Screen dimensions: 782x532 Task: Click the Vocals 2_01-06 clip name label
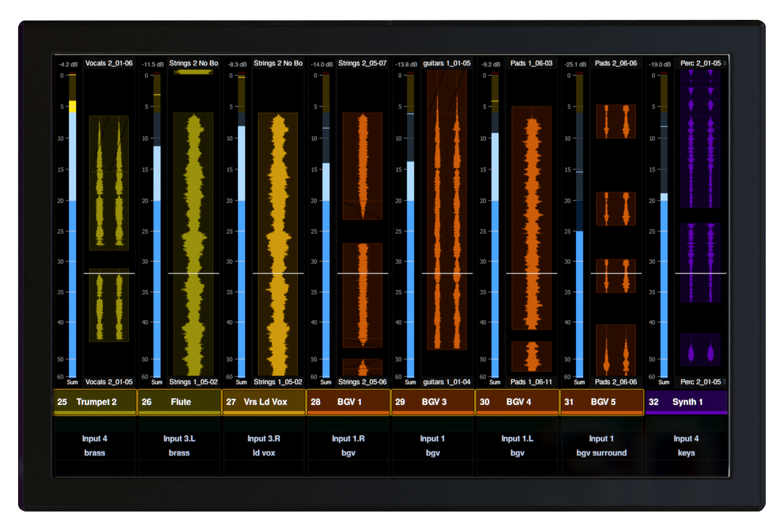(108, 63)
